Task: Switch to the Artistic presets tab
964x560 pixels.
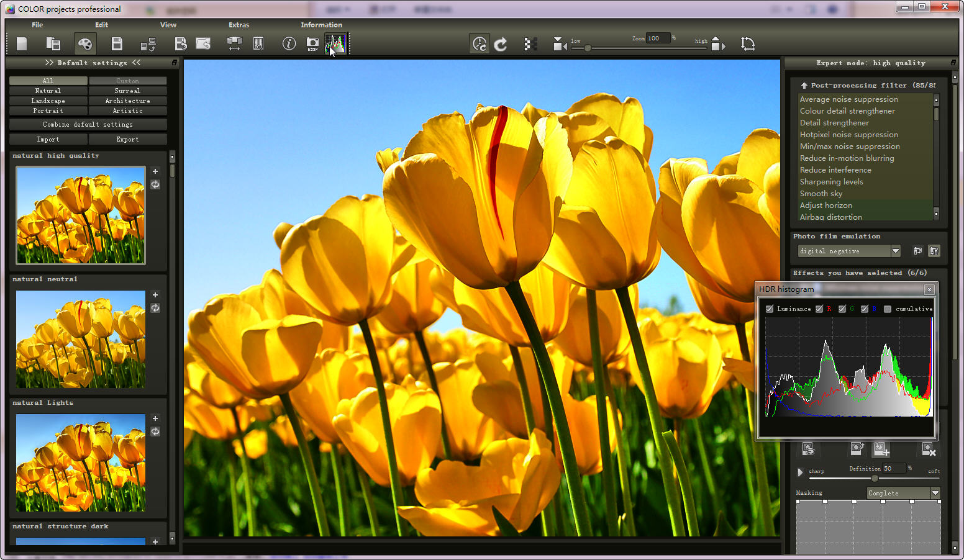Action: pos(128,111)
